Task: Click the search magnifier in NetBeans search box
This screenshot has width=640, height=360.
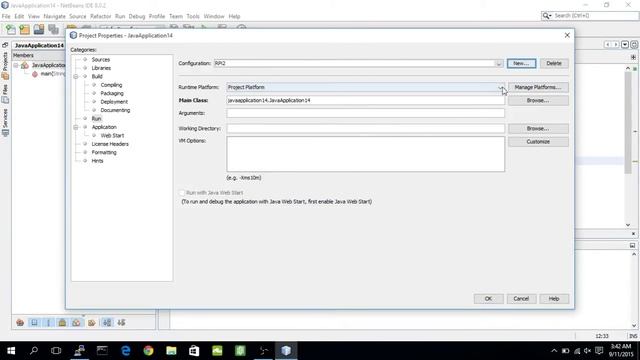Action: (x=546, y=16)
